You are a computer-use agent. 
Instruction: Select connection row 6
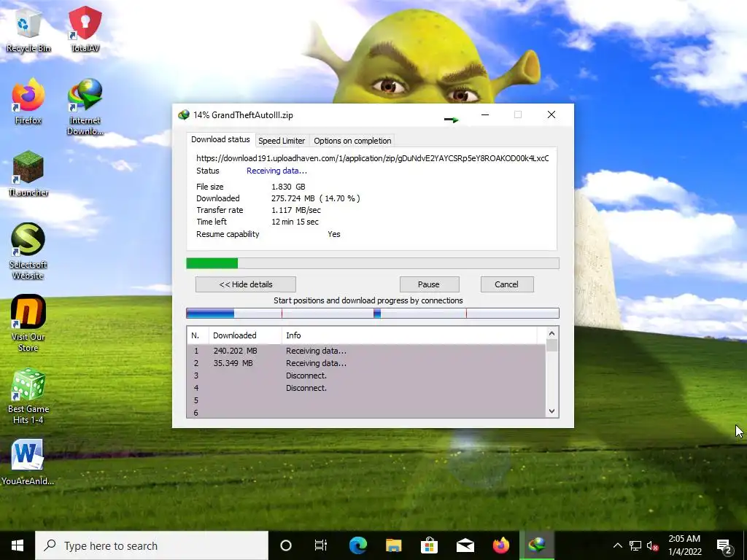click(x=366, y=413)
